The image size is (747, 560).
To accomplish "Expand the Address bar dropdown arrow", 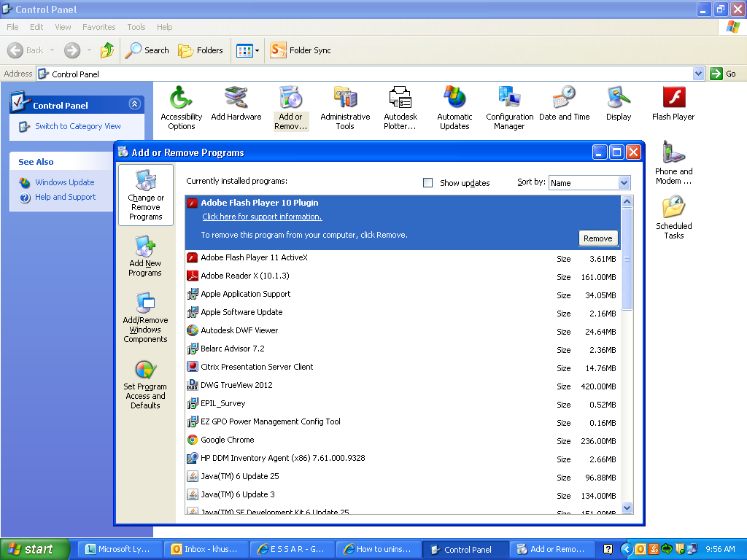I will [698, 74].
